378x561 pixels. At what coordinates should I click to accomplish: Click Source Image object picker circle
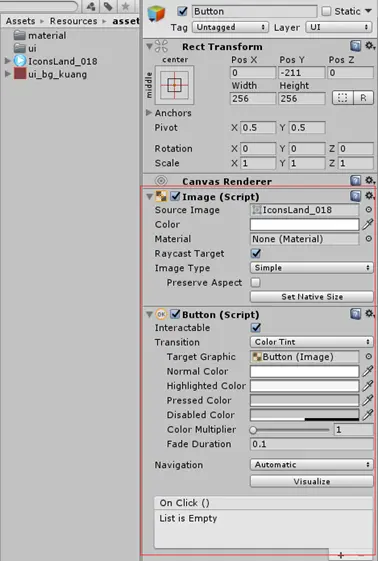[x=368, y=210]
